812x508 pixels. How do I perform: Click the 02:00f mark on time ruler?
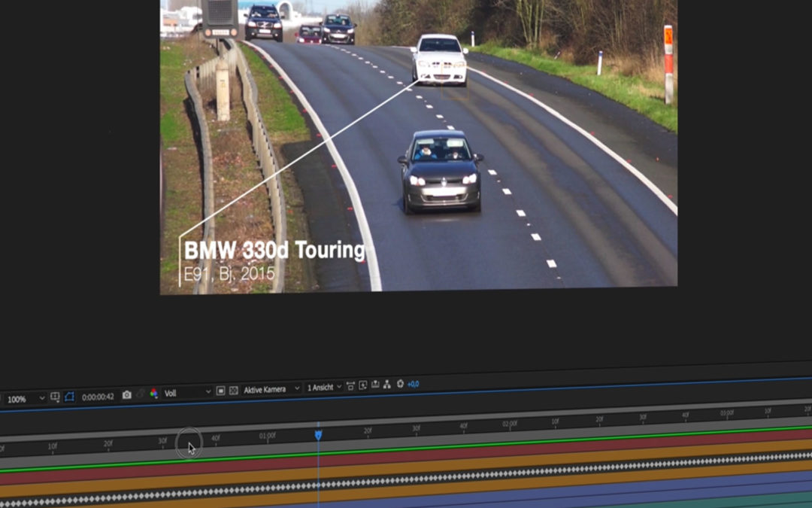point(510,424)
